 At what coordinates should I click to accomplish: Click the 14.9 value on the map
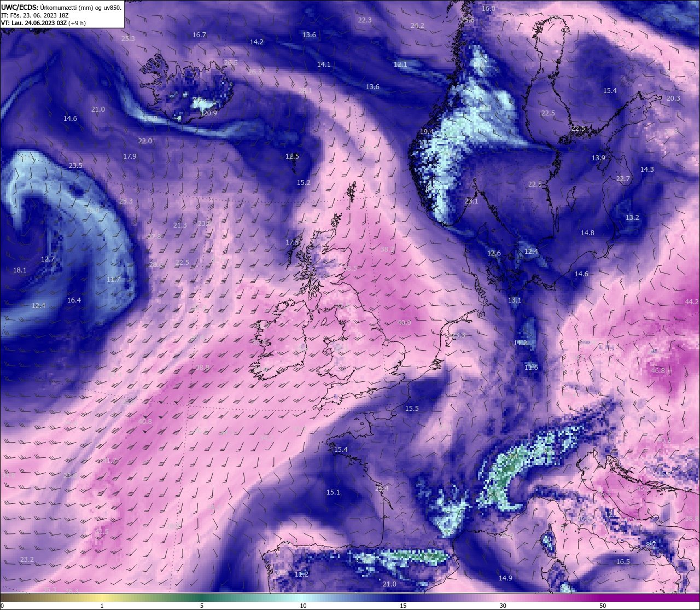point(505,578)
